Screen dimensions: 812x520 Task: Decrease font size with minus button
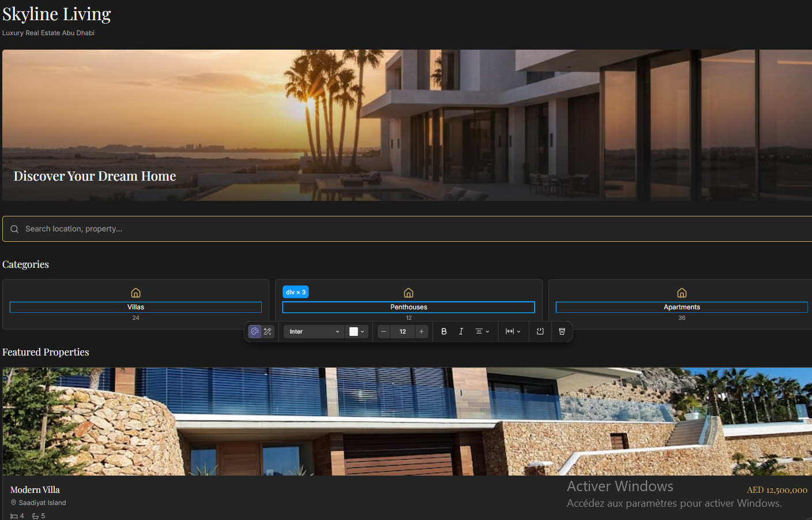click(384, 331)
